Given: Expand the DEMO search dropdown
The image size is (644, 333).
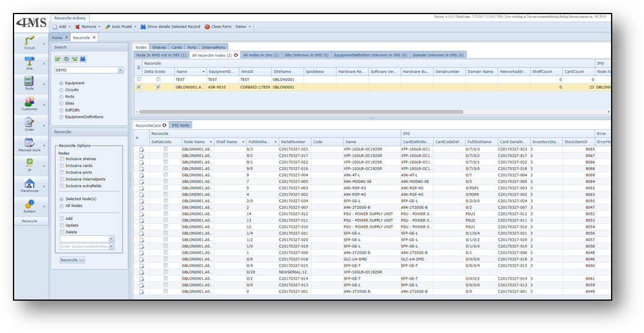Looking at the screenshot, I should 121,70.
